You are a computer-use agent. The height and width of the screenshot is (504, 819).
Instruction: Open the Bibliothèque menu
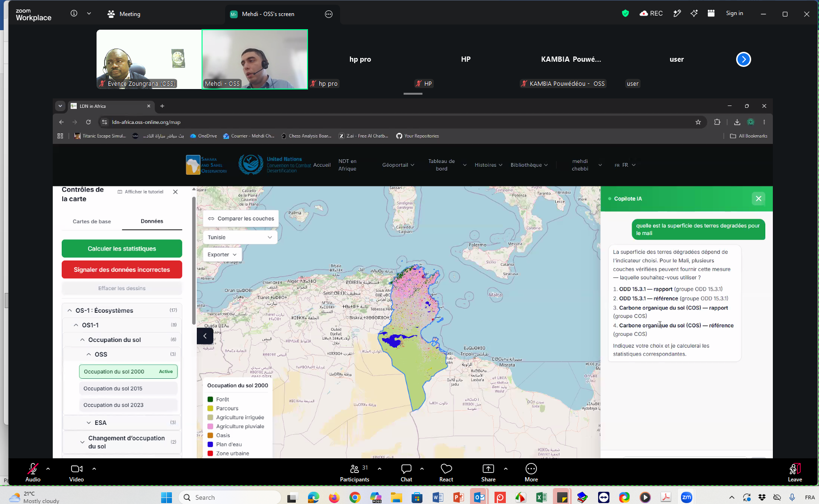click(x=529, y=165)
